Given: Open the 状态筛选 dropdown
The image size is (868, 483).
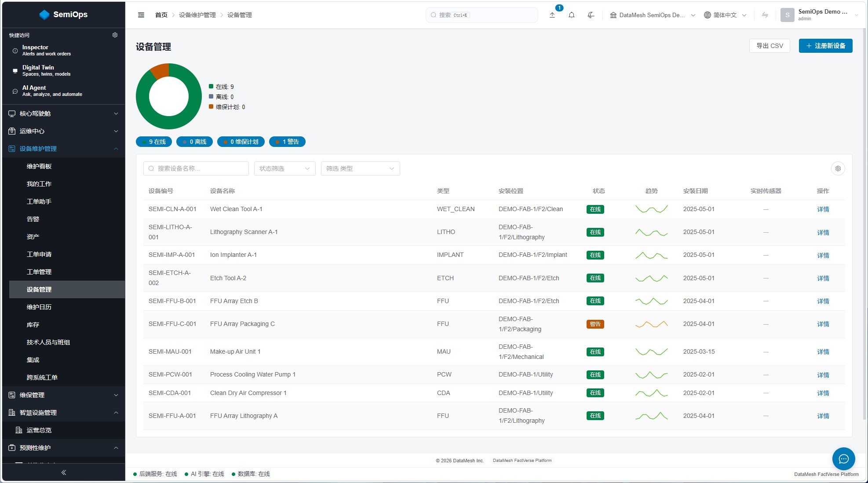Looking at the screenshot, I should point(285,168).
